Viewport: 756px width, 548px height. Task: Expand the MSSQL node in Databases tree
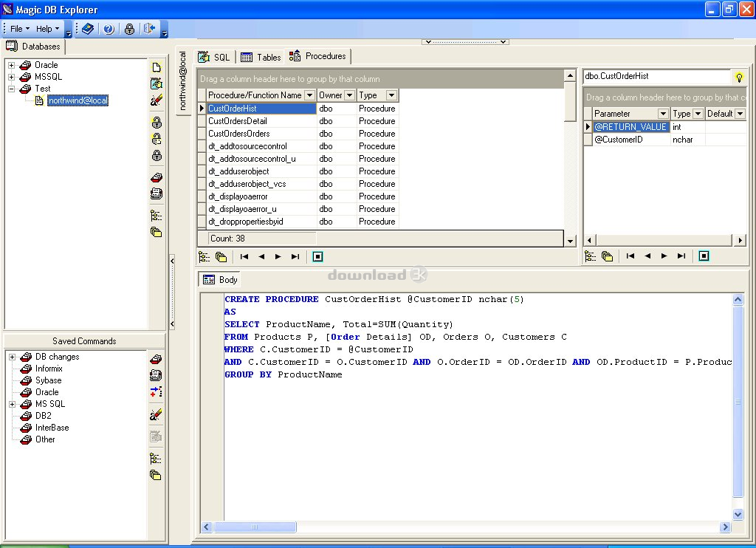pos(12,77)
